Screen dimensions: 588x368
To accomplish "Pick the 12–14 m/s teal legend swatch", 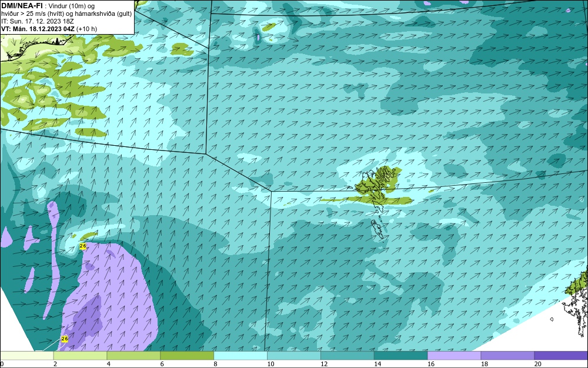I will 348,356.
